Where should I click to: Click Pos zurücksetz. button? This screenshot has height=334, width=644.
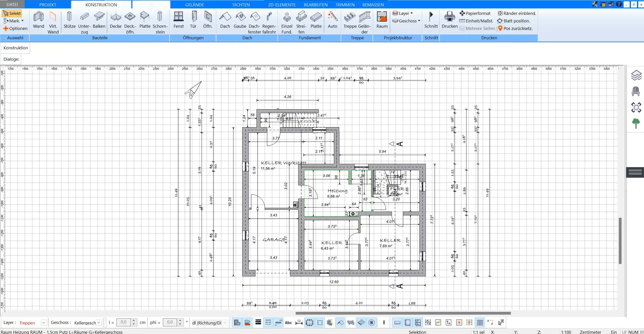point(515,28)
